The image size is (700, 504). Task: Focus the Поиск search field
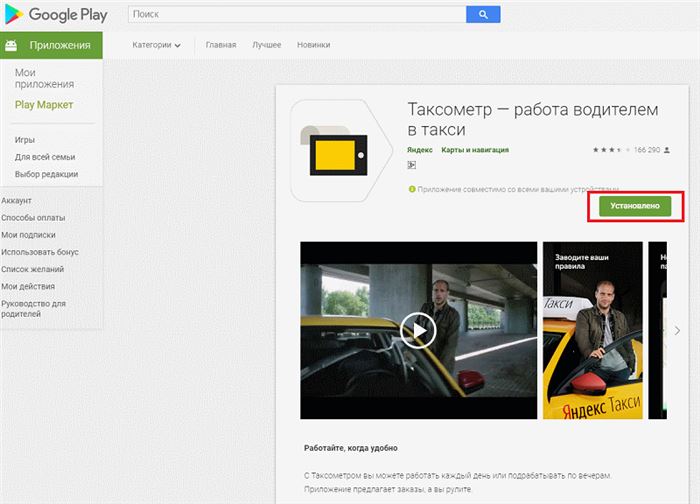tap(297, 14)
